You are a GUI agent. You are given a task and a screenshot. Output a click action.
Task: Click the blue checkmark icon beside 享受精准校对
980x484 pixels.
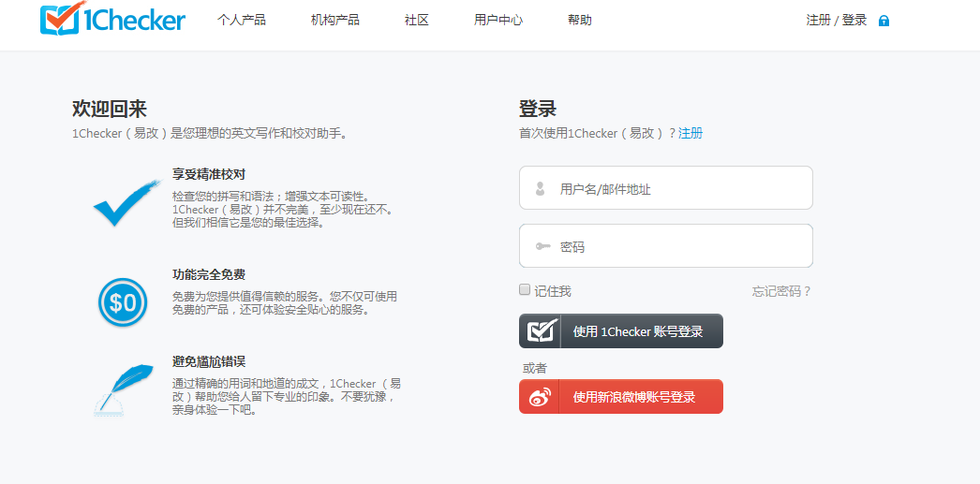pos(127,202)
